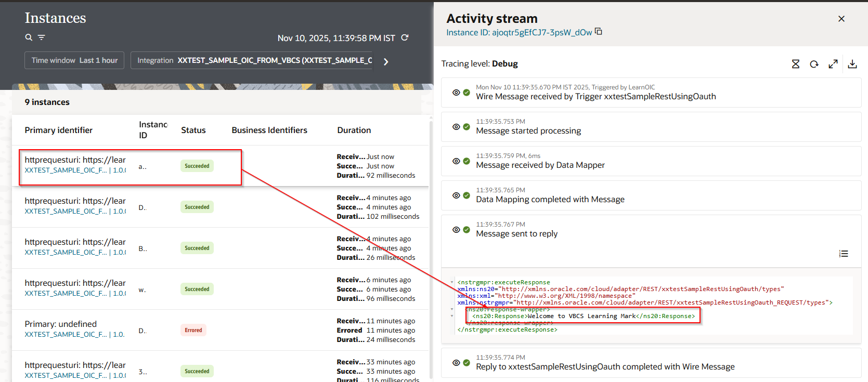Open Instance ID ajoqtr5gEfCJ7-3psW_dOw link
The image size is (868, 382).
[519, 32]
